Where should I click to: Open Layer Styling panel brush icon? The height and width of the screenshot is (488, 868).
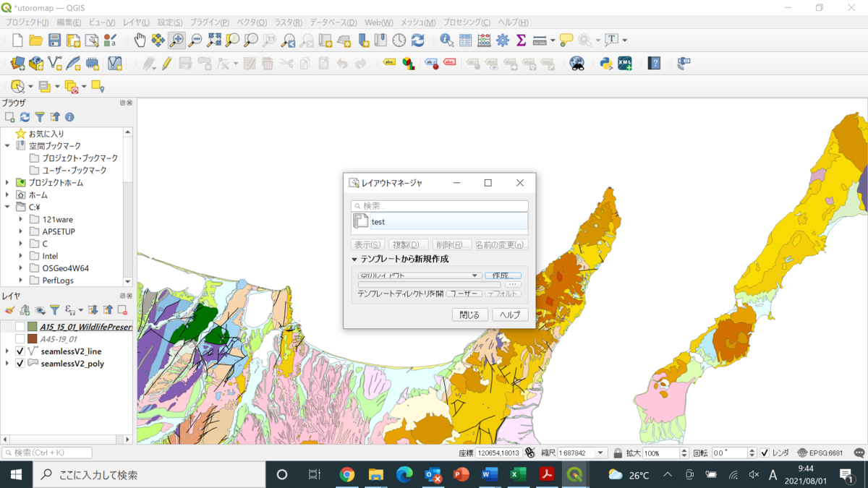click(9, 310)
